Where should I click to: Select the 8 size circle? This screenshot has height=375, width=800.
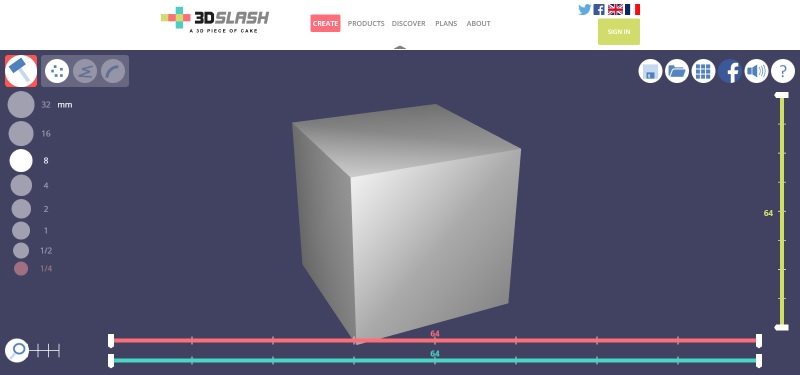pyautogui.click(x=21, y=160)
